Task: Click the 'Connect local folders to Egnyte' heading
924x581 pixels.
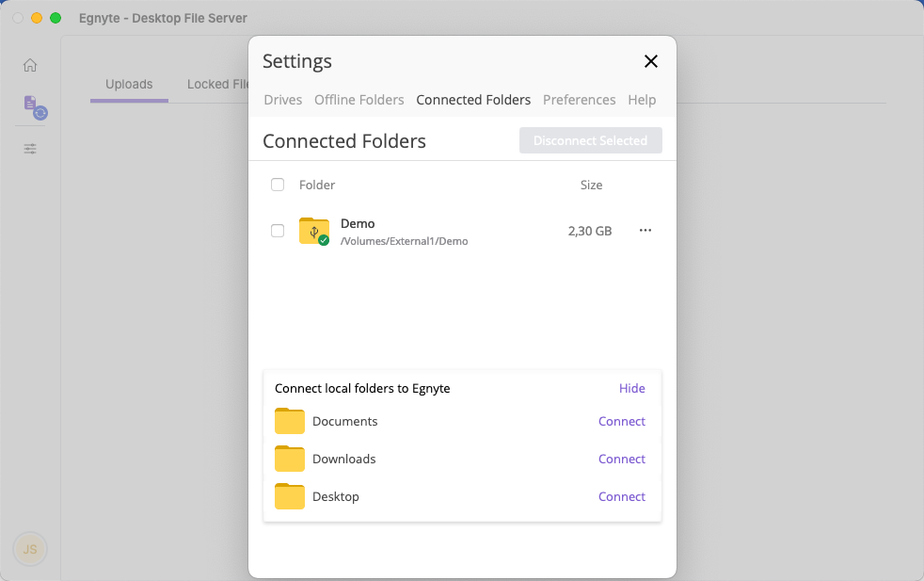Action: point(362,388)
